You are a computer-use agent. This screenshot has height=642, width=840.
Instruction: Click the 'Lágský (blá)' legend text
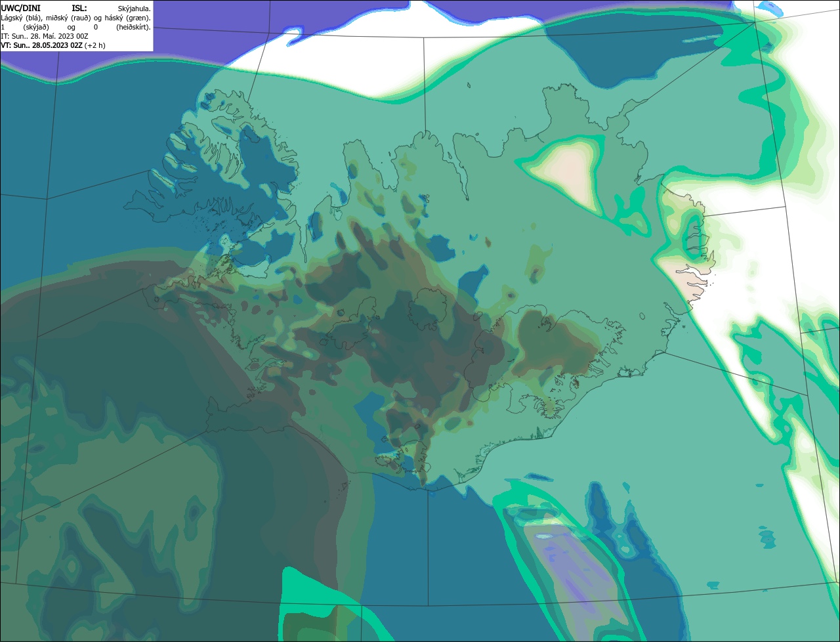20,18
